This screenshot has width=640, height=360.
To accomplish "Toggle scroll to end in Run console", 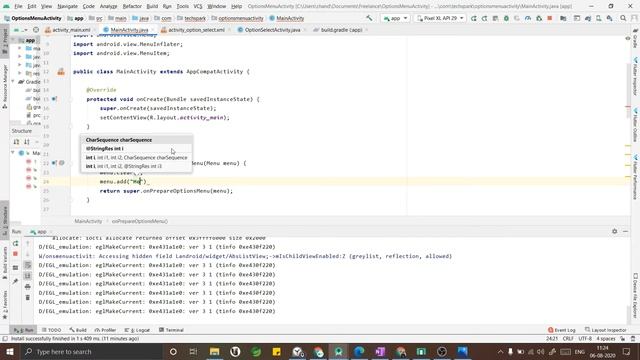I will 28,276.
